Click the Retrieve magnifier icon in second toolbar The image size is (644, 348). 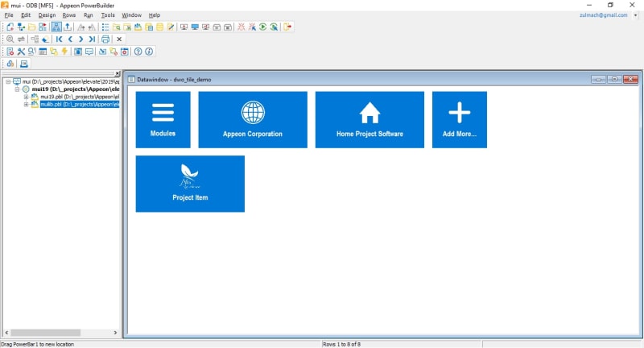point(10,39)
